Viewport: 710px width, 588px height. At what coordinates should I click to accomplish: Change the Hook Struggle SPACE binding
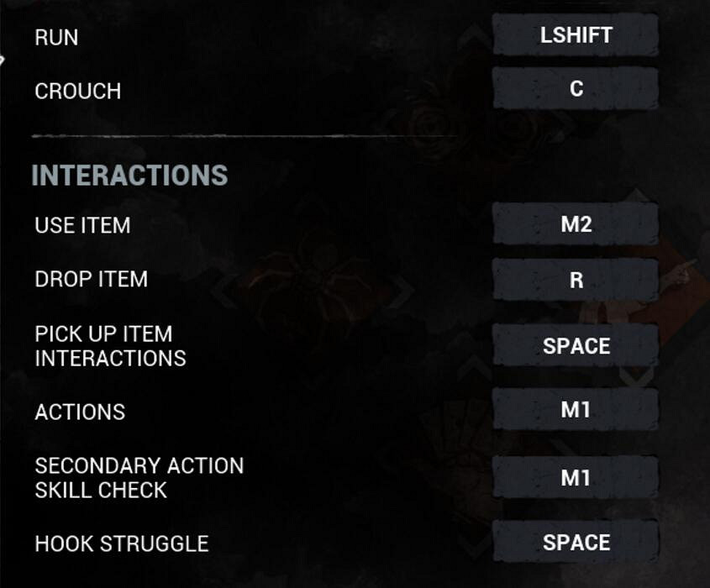tap(576, 543)
